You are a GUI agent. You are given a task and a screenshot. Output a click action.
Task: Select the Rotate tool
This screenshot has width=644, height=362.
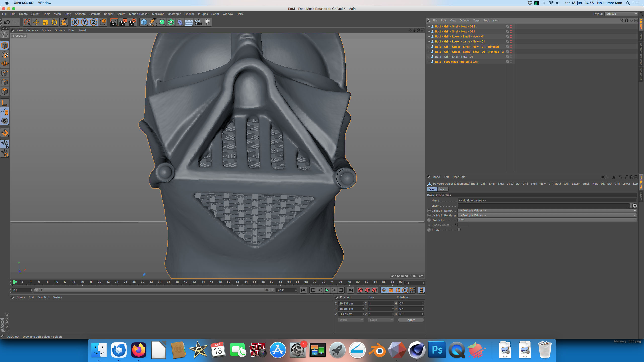54,22
